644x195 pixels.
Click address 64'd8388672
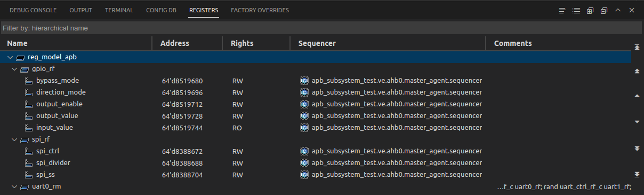click(x=182, y=152)
